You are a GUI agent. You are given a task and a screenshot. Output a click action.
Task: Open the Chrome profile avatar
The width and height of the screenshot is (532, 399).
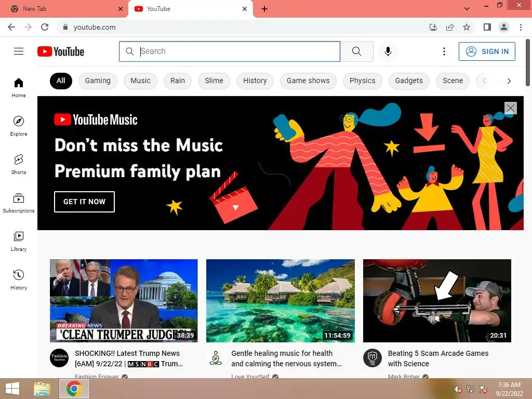coord(504,27)
